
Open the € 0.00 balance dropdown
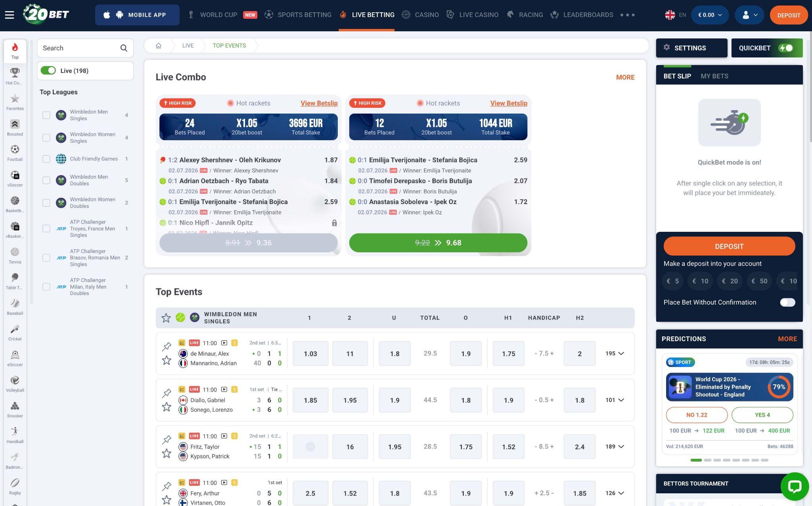710,15
